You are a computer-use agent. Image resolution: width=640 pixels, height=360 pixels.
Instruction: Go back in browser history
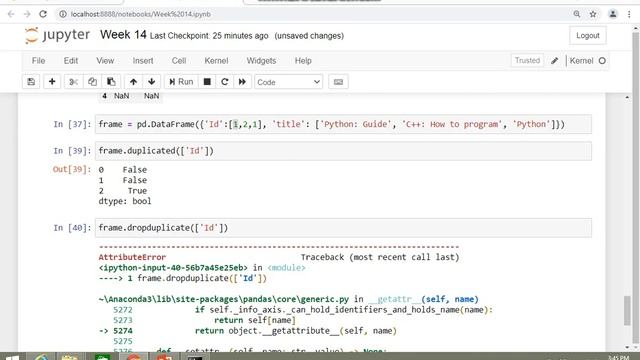[x=11, y=14]
